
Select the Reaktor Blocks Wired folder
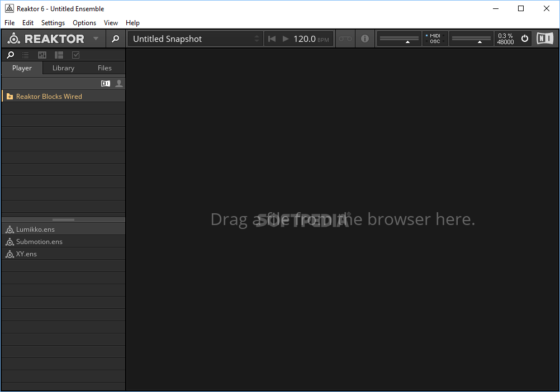click(x=64, y=96)
